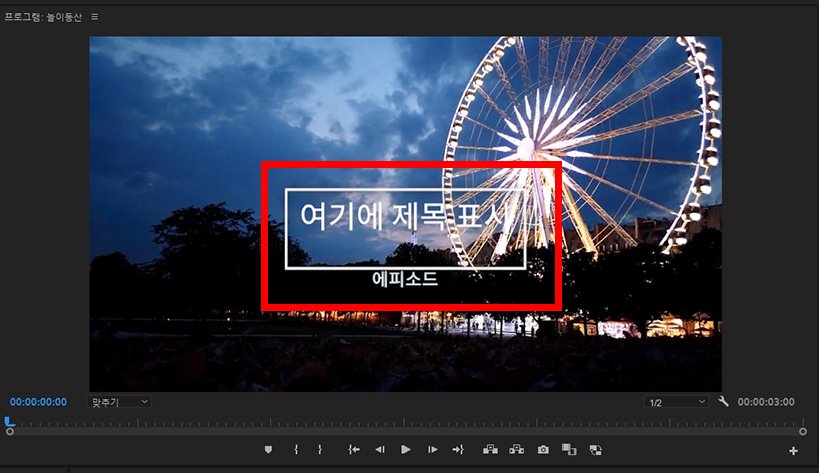Click the Go to In point icon

click(x=353, y=450)
